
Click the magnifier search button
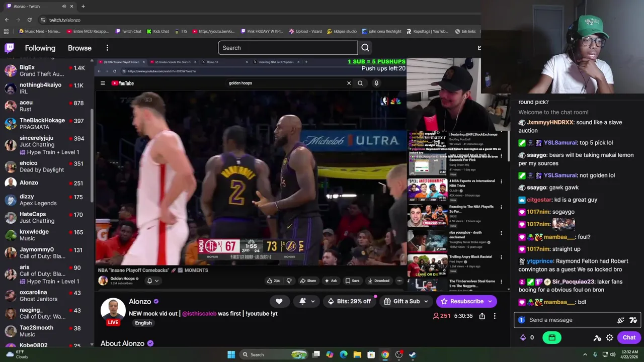click(x=365, y=48)
